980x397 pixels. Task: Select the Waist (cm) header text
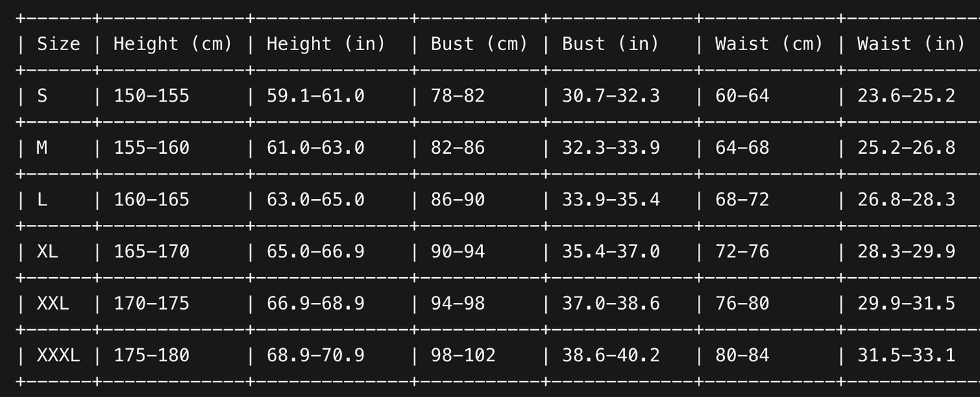coord(769,44)
